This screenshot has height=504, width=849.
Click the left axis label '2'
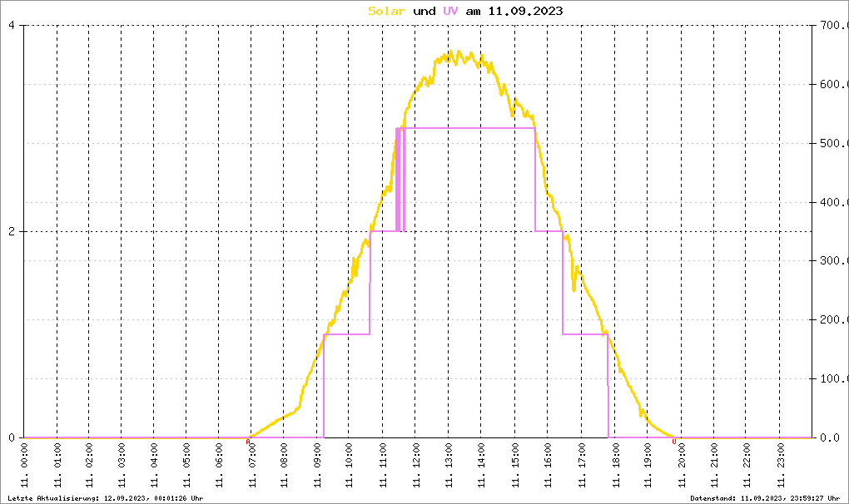(12, 231)
